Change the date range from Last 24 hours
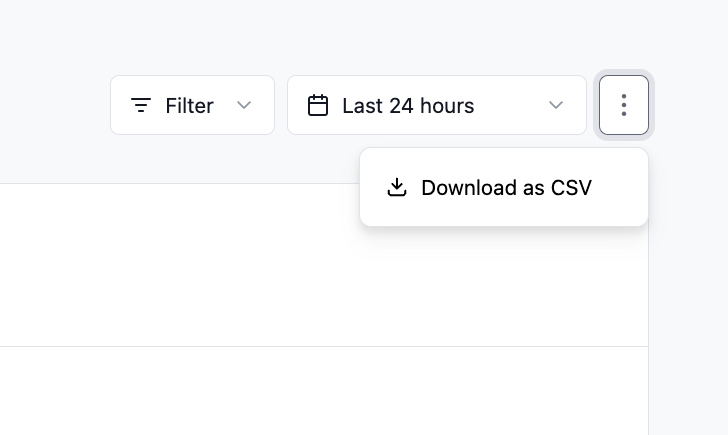728x435 pixels. [437, 105]
